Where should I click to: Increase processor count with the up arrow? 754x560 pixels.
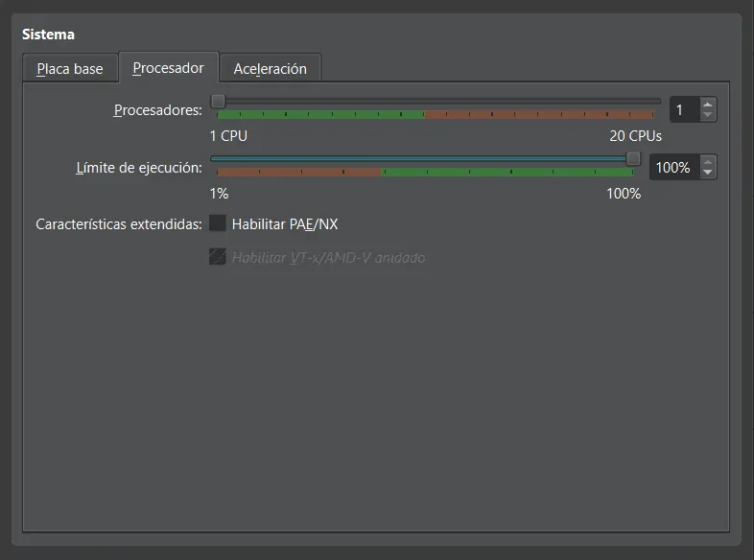tap(708, 104)
